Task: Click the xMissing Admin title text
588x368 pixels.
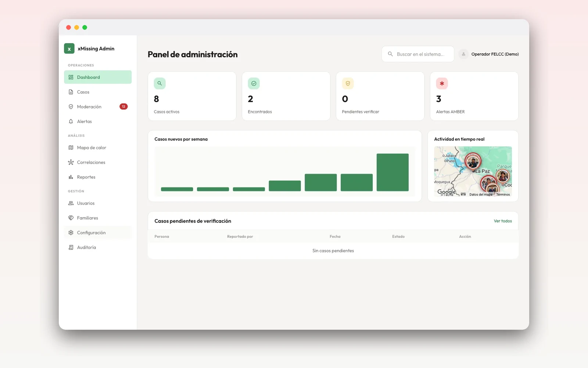Action: tap(96, 49)
